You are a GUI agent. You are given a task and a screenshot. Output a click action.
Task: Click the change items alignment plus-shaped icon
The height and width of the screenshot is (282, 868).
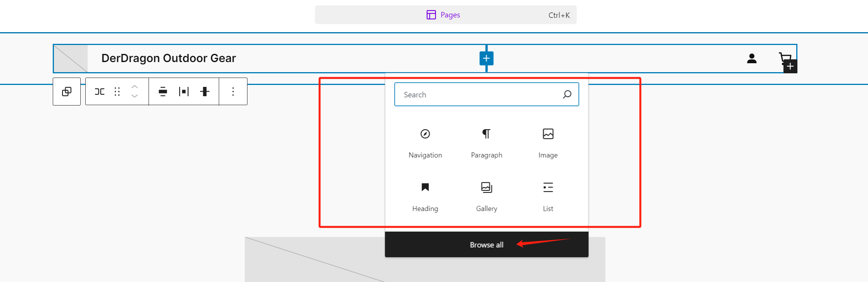[x=205, y=92]
